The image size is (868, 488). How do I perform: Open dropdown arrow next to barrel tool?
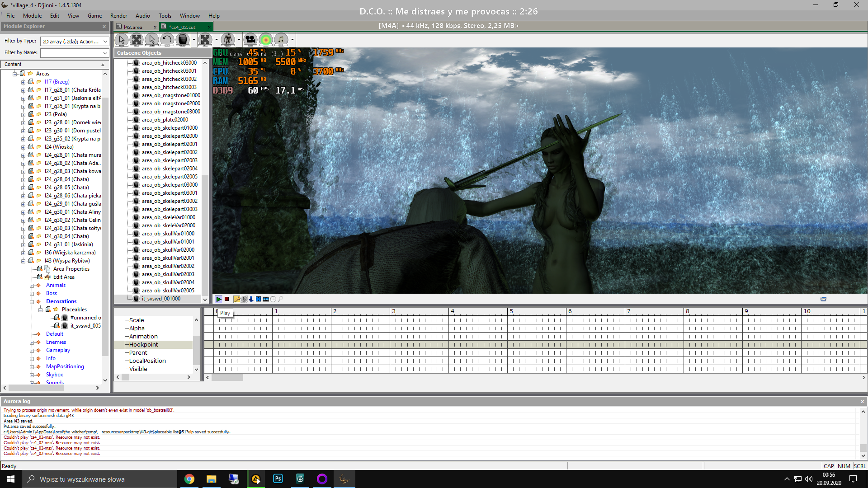click(x=194, y=40)
